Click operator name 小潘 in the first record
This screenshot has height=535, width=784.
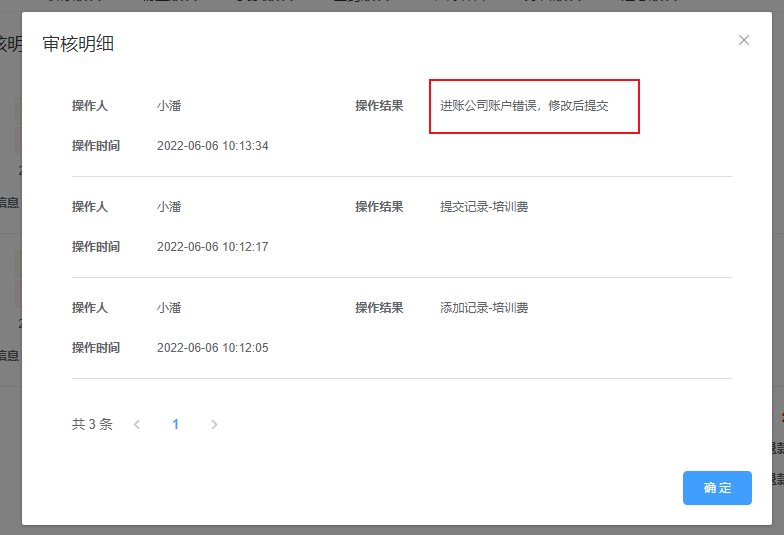pos(169,106)
